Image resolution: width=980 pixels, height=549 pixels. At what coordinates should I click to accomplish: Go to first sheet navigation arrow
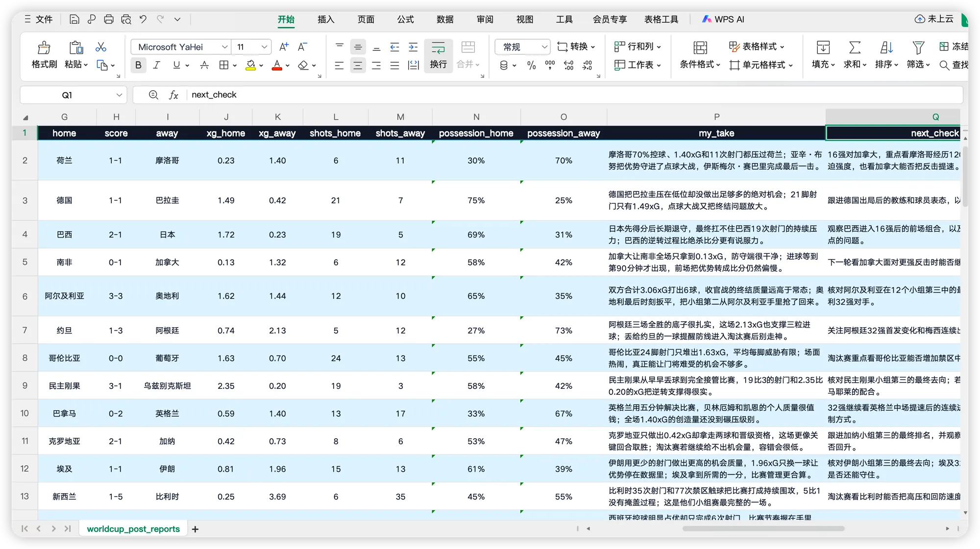click(x=24, y=528)
